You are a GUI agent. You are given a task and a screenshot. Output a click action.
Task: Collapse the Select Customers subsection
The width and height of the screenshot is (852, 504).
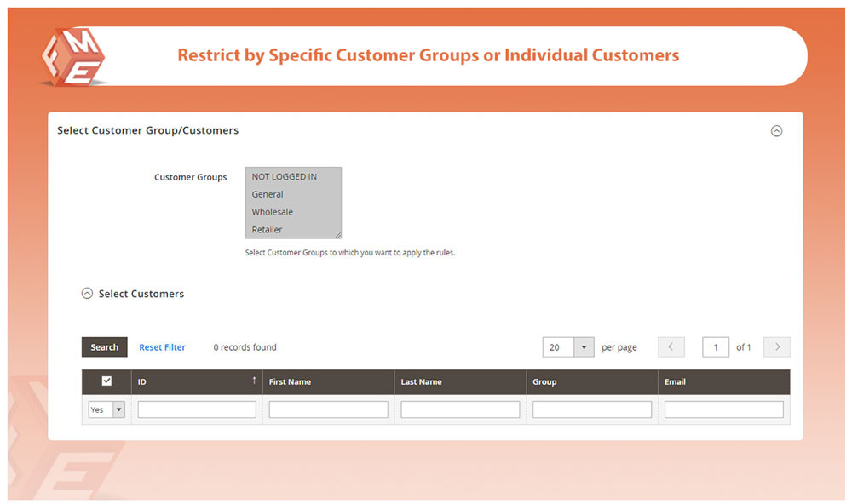pos(87,294)
